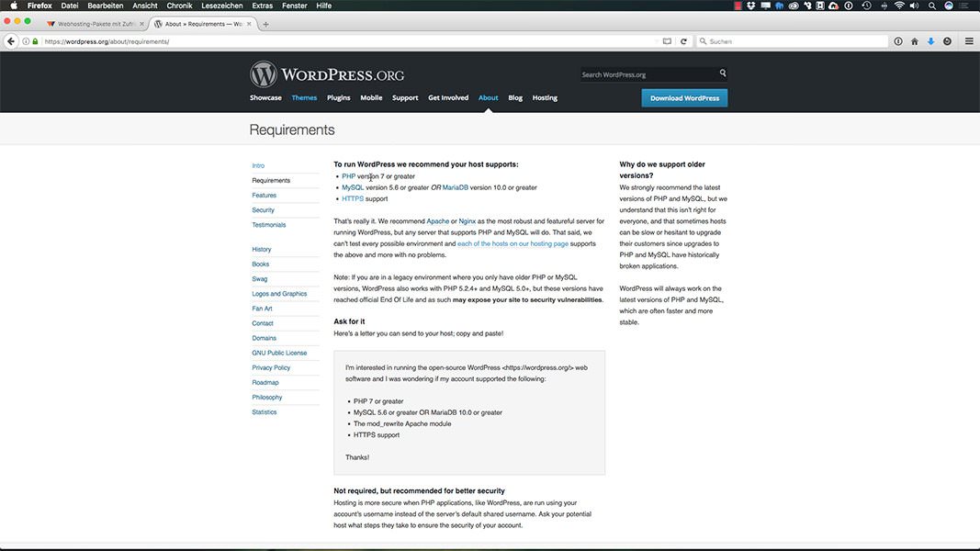
Task: Click the green padlock security icon
Action: 35,41
